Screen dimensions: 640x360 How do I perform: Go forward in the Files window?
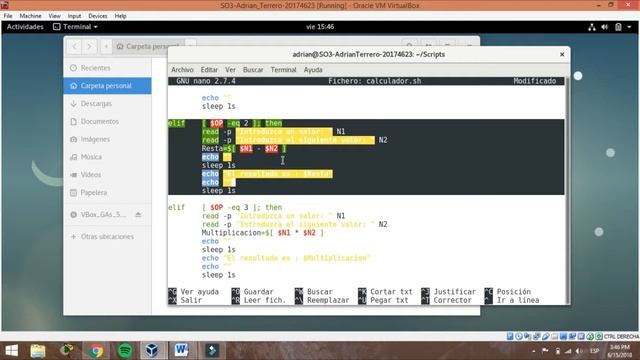(89, 47)
